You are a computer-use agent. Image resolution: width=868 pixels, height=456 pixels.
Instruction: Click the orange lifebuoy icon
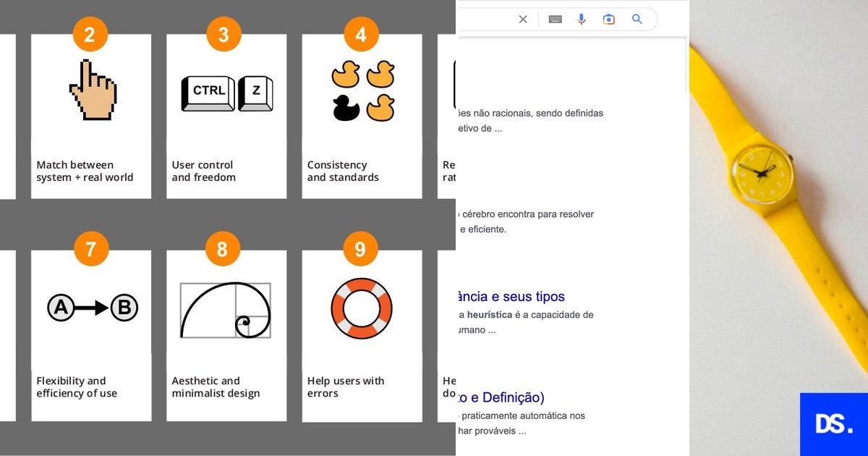pyautogui.click(x=362, y=308)
